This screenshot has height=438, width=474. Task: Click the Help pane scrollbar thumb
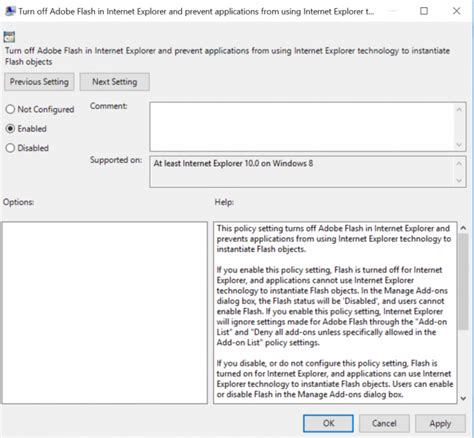click(x=463, y=282)
